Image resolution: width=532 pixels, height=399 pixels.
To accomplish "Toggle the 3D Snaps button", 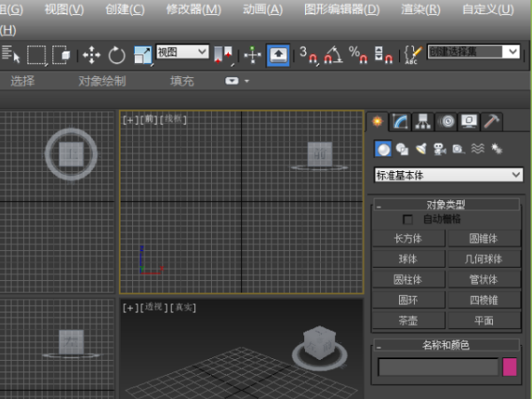I will (308, 55).
